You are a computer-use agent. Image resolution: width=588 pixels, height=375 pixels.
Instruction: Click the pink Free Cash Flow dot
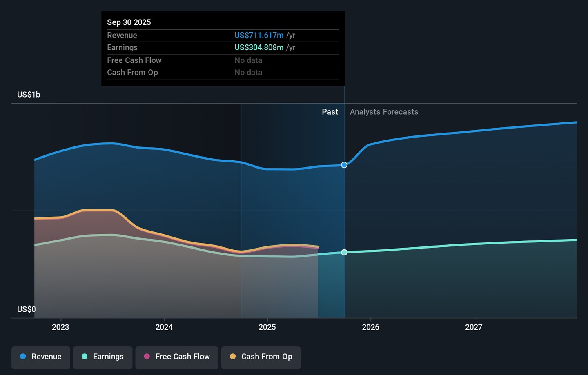point(147,357)
